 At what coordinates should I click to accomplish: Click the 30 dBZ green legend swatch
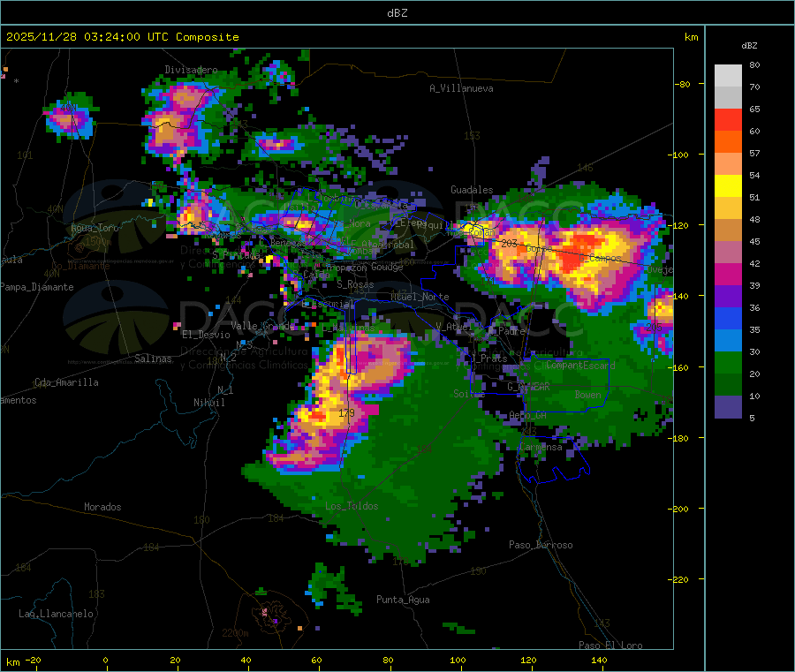pos(728,363)
